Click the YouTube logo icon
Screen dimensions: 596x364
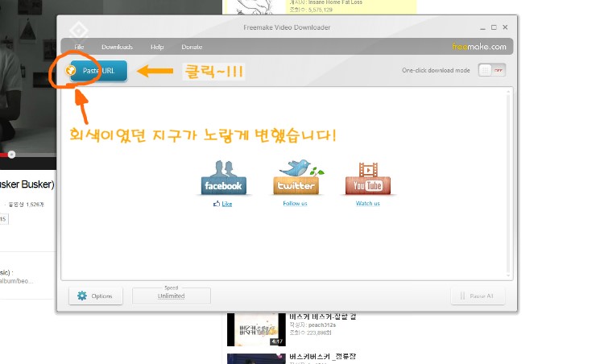click(x=368, y=179)
